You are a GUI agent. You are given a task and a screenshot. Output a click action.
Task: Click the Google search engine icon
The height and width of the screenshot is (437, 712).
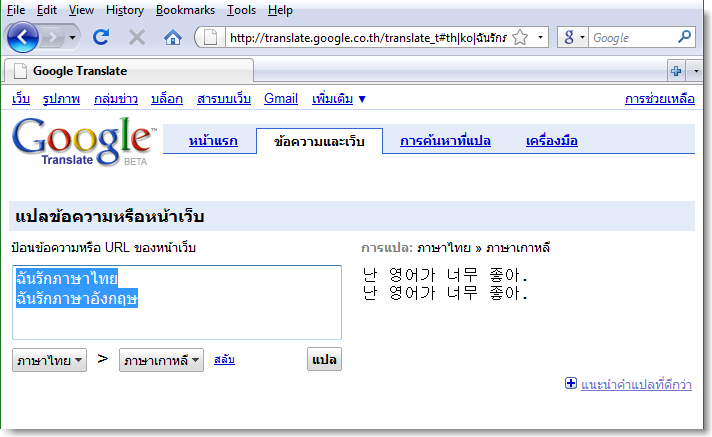pos(569,37)
